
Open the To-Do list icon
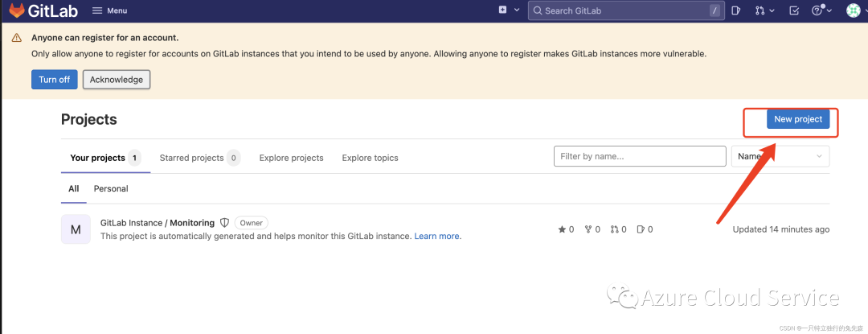coord(794,10)
